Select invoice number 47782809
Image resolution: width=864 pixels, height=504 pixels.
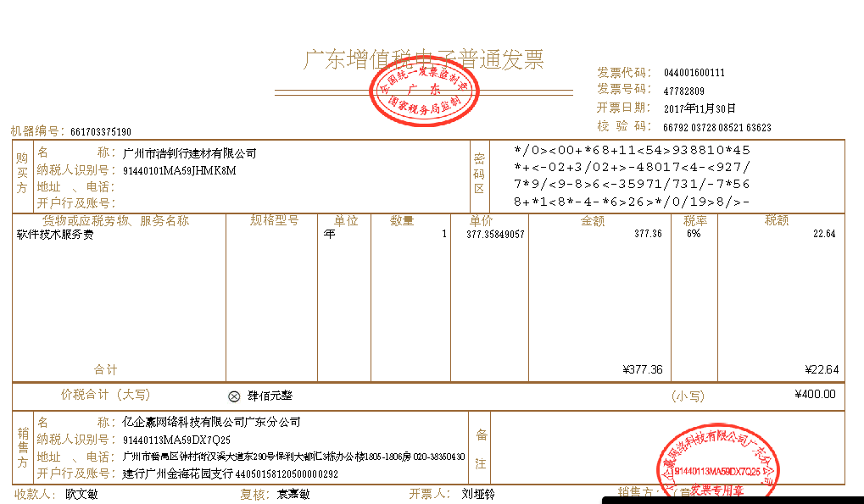[683, 91]
